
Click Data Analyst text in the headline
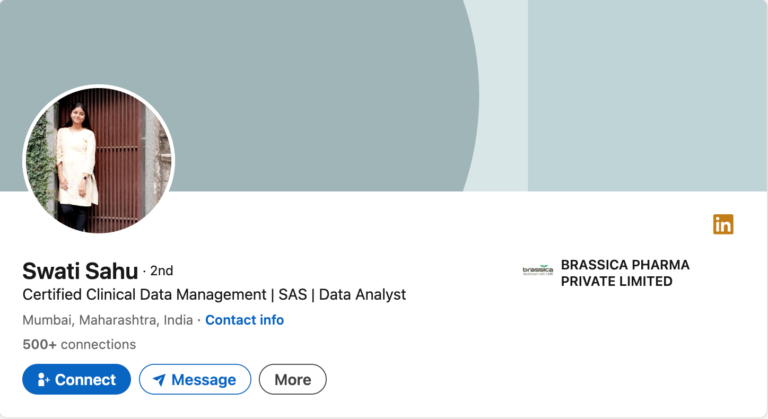pyautogui.click(x=363, y=295)
